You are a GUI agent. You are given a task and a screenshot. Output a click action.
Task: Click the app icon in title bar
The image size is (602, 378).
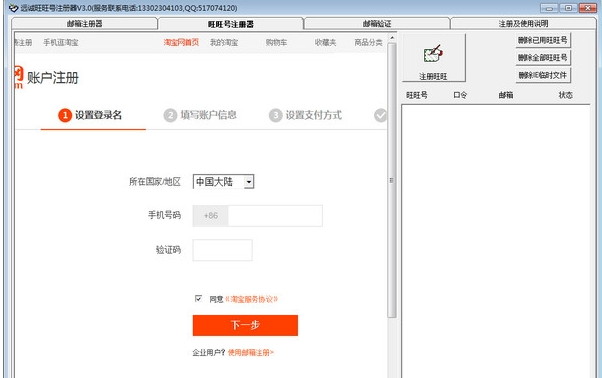13,8
